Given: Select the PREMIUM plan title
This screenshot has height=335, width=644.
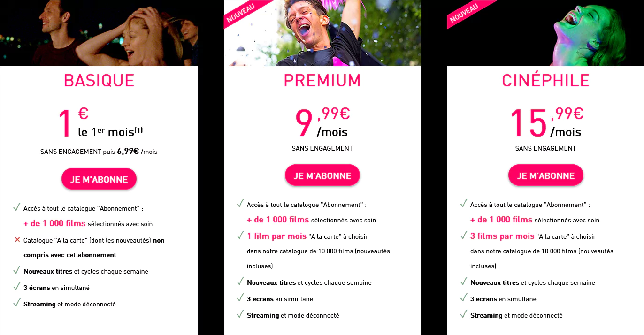Looking at the screenshot, I should [322, 81].
